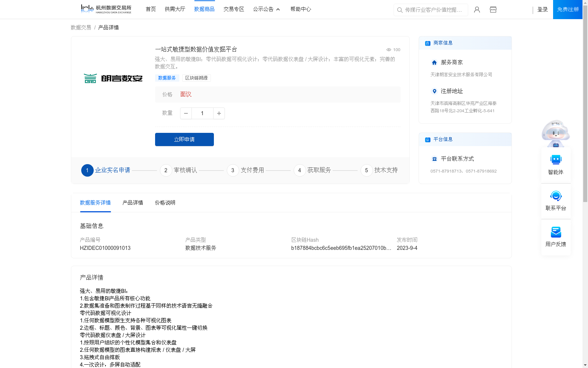Click step 1 企业实名申请
This screenshot has width=588, height=368.
click(106, 170)
